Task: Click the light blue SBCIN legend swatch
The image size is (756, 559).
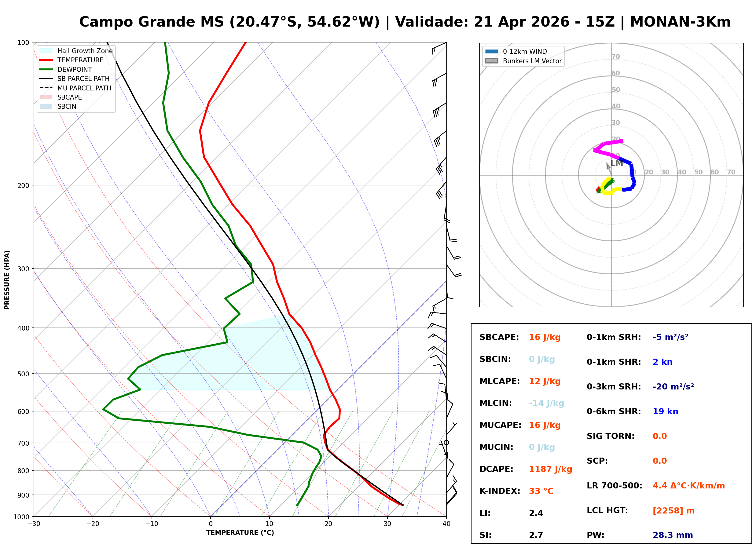Action: click(46, 106)
